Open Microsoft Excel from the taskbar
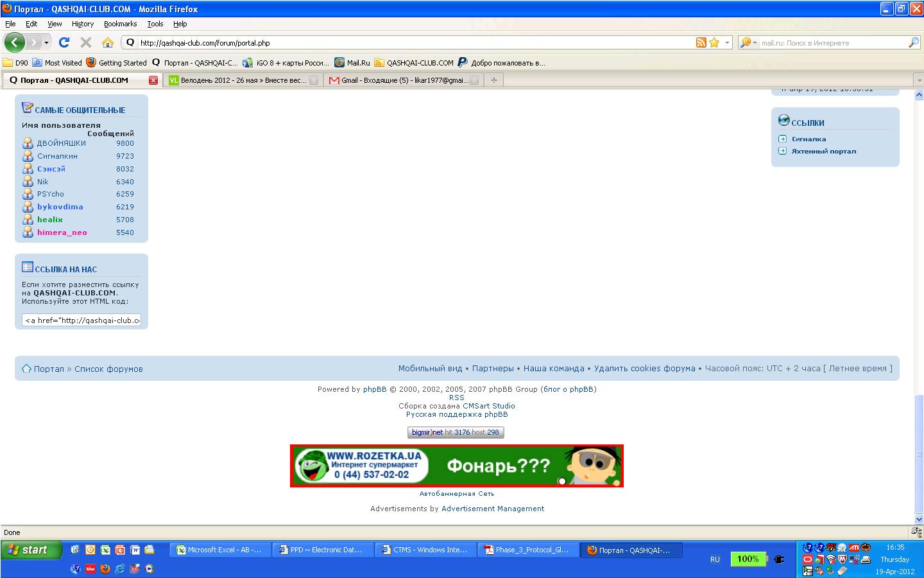Screen dimensions: 924x578 219,550
